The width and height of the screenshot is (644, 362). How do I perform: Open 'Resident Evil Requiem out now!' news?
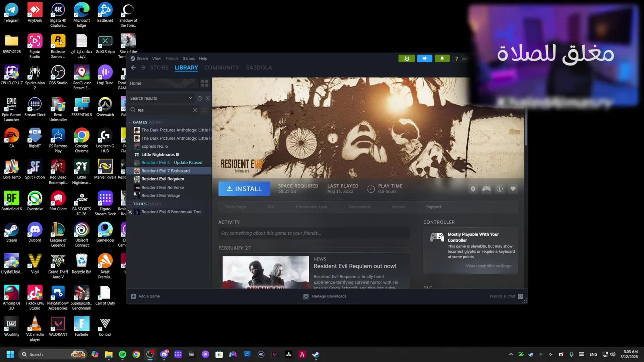(x=355, y=266)
